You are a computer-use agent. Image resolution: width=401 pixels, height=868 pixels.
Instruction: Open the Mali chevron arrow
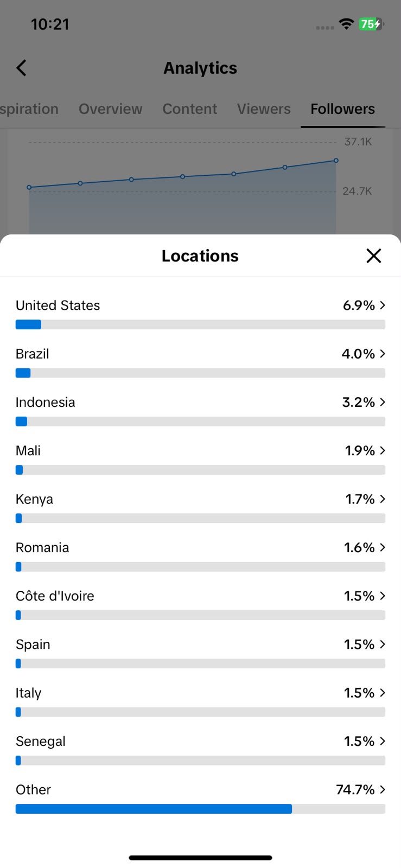pyautogui.click(x=383, y=450)
